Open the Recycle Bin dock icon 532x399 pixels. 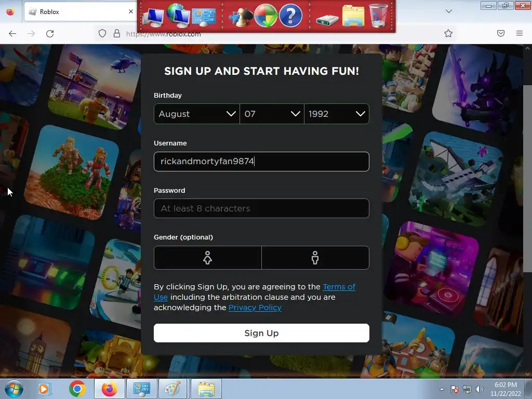pyautogui.click(x=379, y=16)
